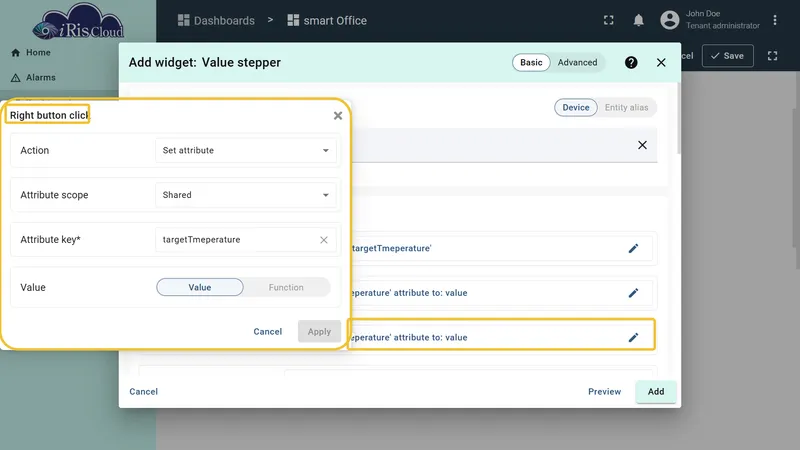Toggle fullscreen icon in top bar
The width and height of the screenshot is (800, 450).
coord(609,20)
